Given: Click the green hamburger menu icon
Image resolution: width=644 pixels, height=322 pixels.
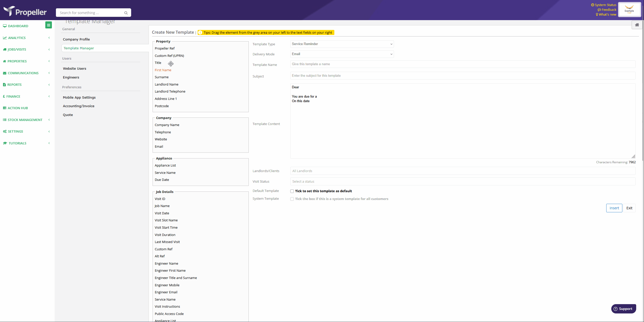Looking at the screenshot, I should pyautogui.click(x=49, y=25).
